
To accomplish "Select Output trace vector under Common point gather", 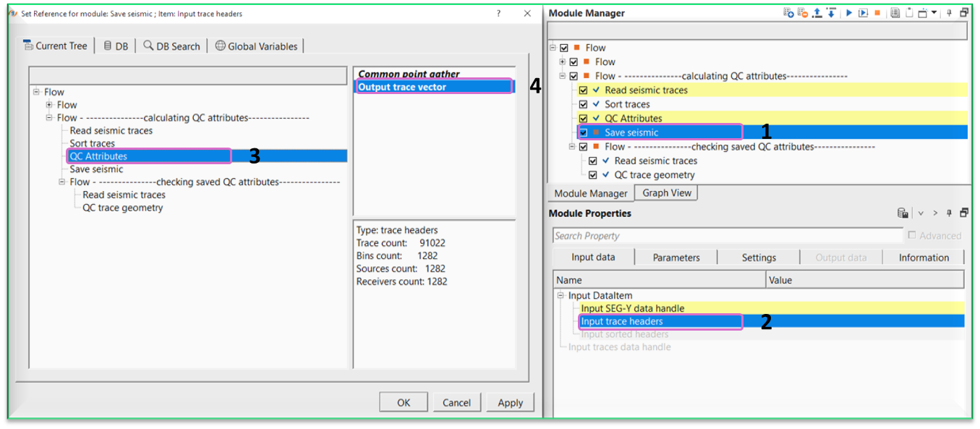I will tap(433, 86).
